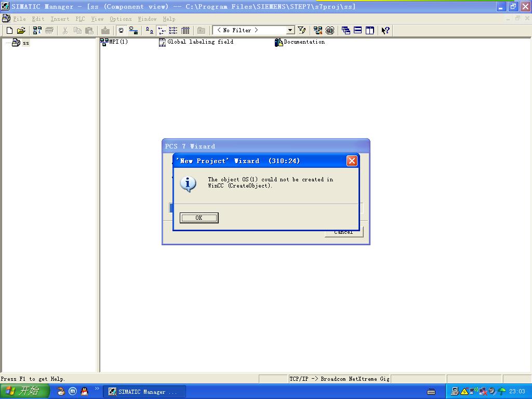Click the Up One Level folder icon
Image resolution: width=532 pixels, height=399 pixels.
click(201, 31)
